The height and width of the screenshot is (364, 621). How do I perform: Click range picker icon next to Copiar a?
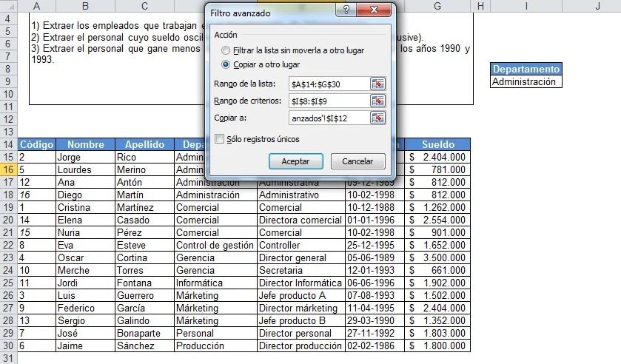pos(378,118)
